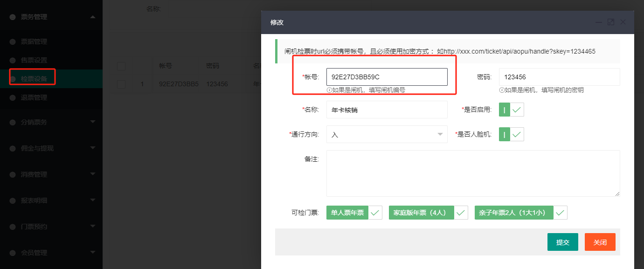The height and width of the screenshot is (269, 644).
Task: Click the 报表明细 sidebar icon
Action: tap(12, 200)
